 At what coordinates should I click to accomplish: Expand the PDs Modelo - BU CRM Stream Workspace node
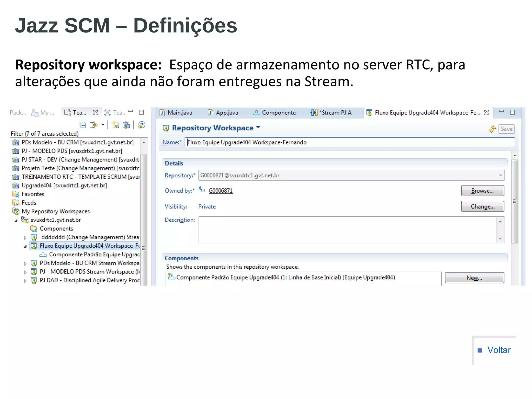click(25, 263)
